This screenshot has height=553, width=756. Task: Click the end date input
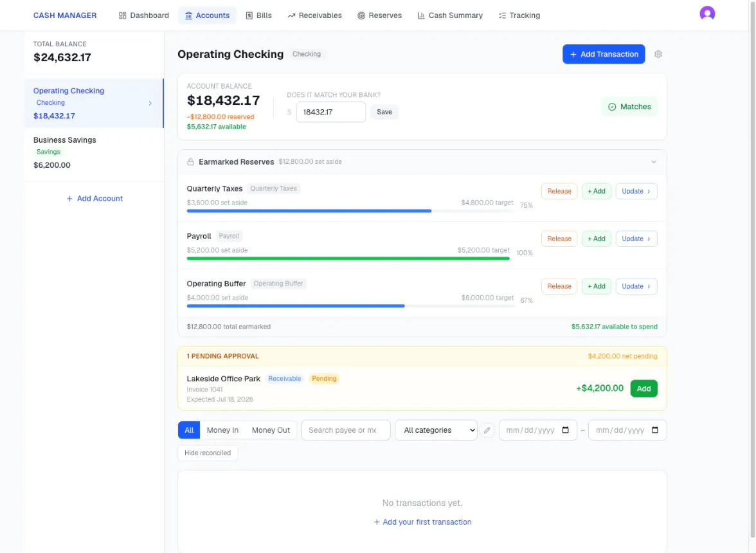(x=627, y=430)
